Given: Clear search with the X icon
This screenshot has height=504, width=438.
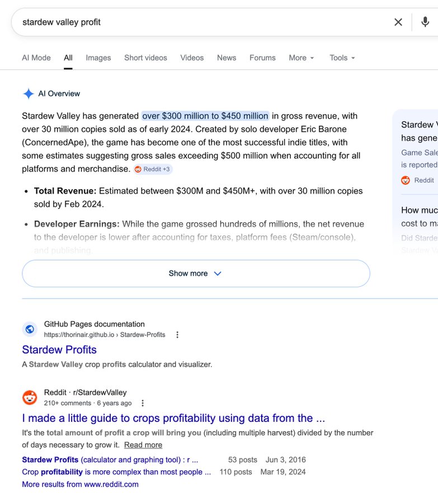Looking at the screenshot, I should (398, 22).
